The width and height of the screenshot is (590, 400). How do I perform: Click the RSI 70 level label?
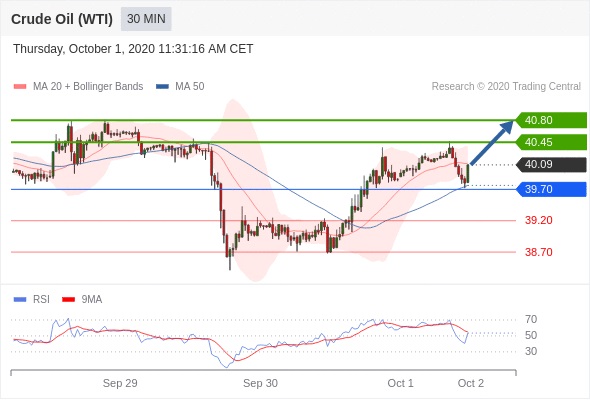[x=531, y=319]
